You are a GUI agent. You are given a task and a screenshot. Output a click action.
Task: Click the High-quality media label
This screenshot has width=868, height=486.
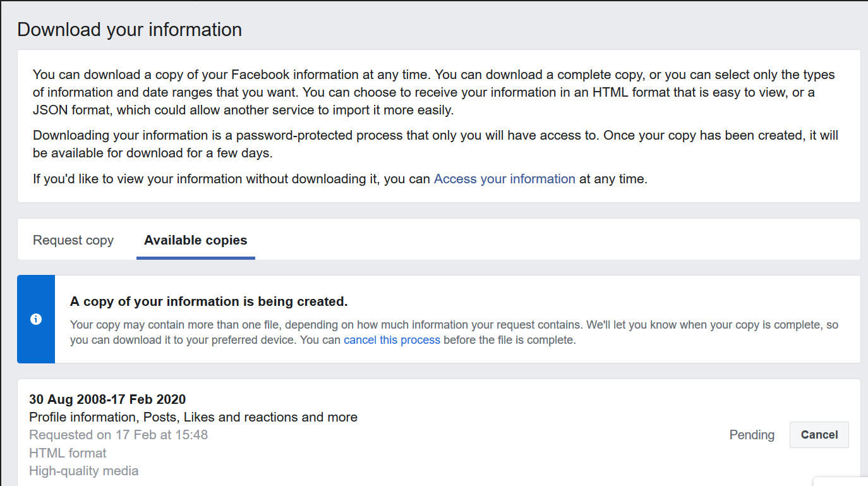[x=83, y=471]
